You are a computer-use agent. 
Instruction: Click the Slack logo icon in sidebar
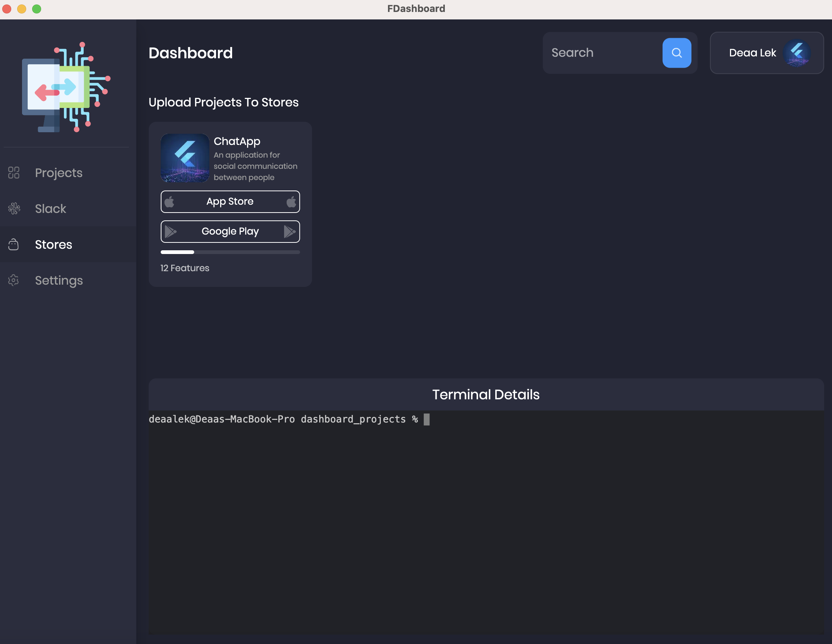click(14, 208)
